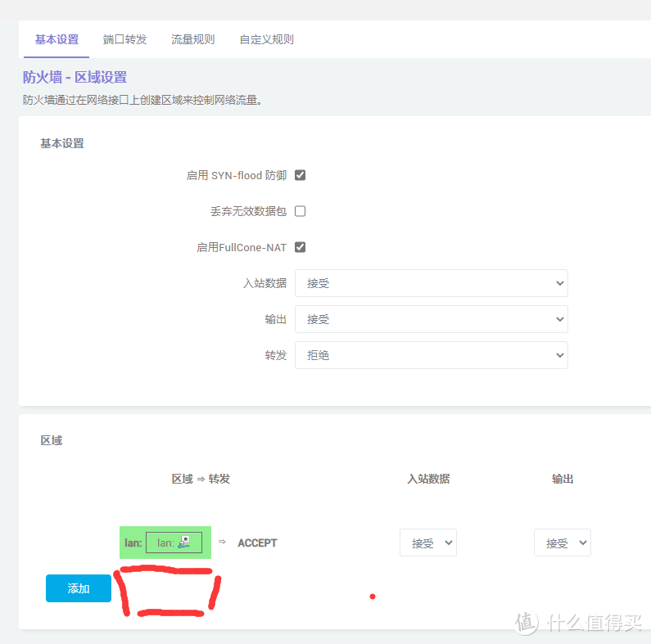Click the 什么值得买 watermark text

(594, 622)
